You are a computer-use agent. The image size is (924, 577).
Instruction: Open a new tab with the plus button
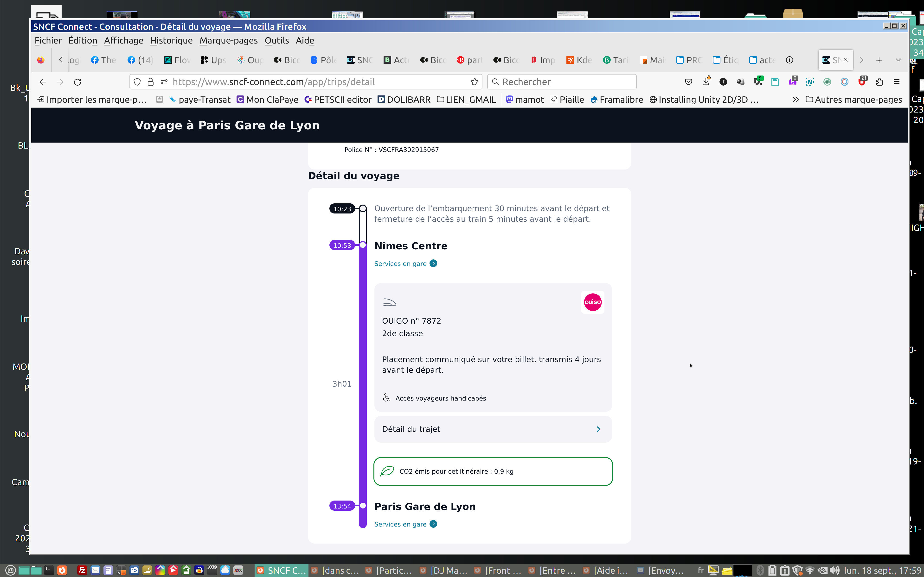click(879, 60)
